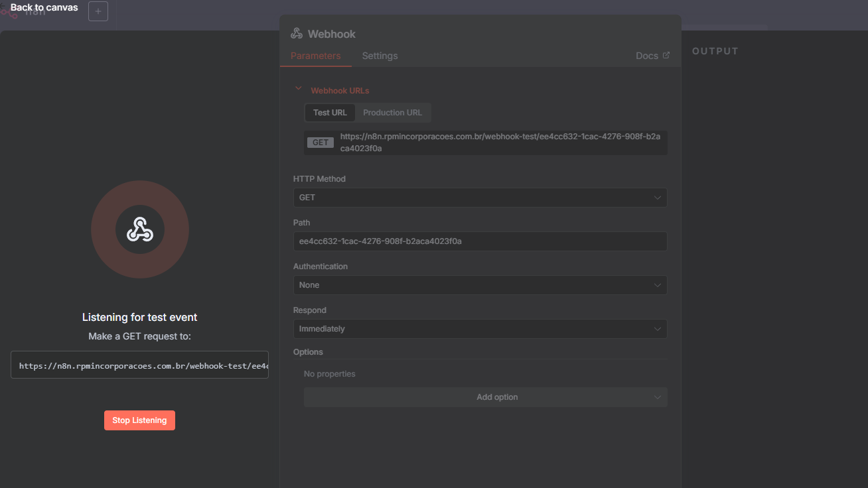The height and width of the screenshot is (488, 868).
Task: Switch to the Settings tab
Action: coord(380,56)
